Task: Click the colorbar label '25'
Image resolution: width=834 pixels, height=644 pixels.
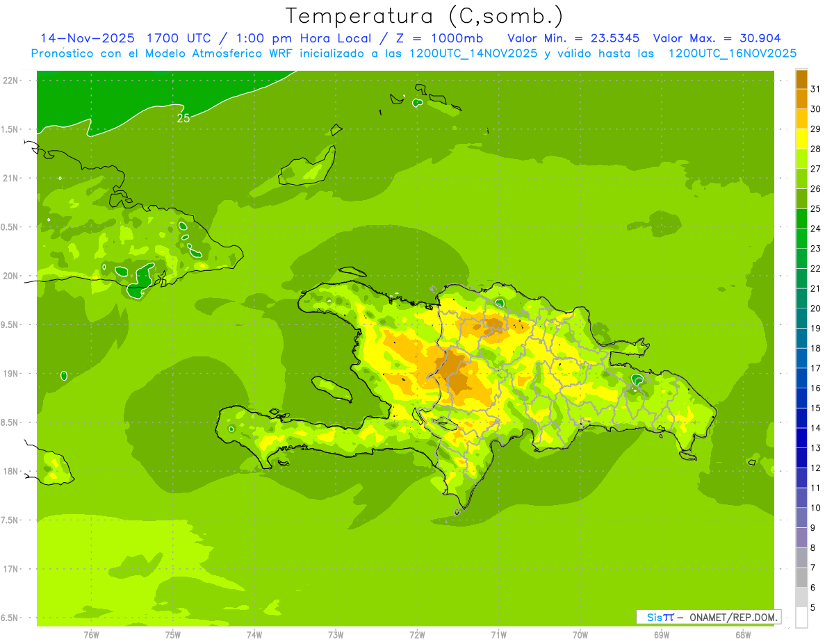Action: tap(816, 208)
